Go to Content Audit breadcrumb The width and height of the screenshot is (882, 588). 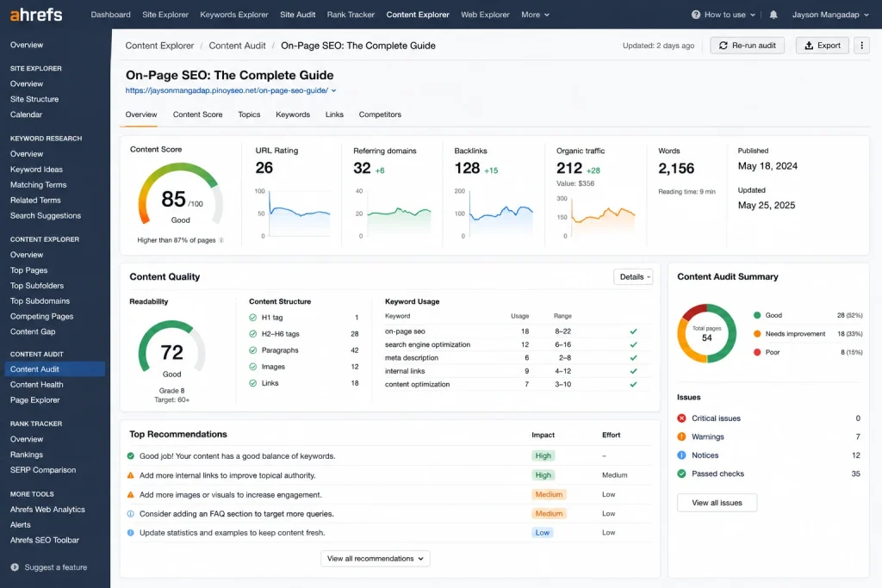[237, 46]
